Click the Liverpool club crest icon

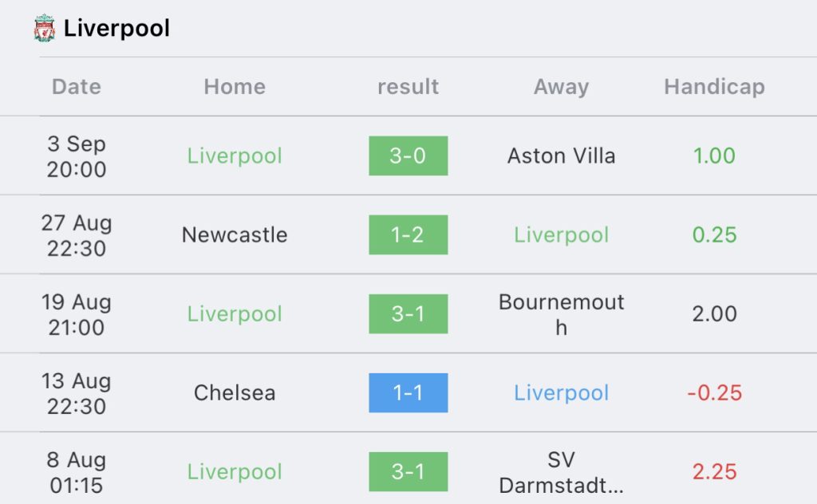(45, 28)
